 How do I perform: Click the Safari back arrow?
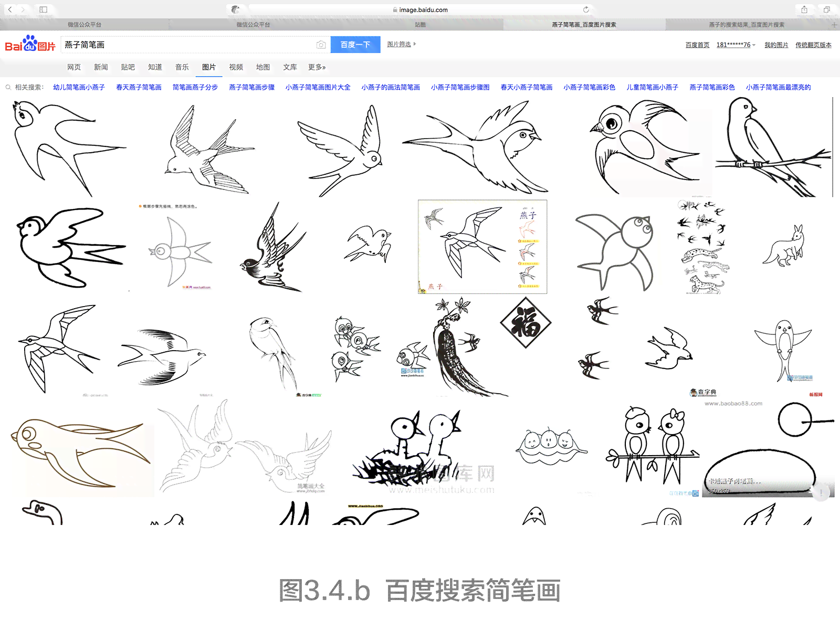[x=10, y=9]
